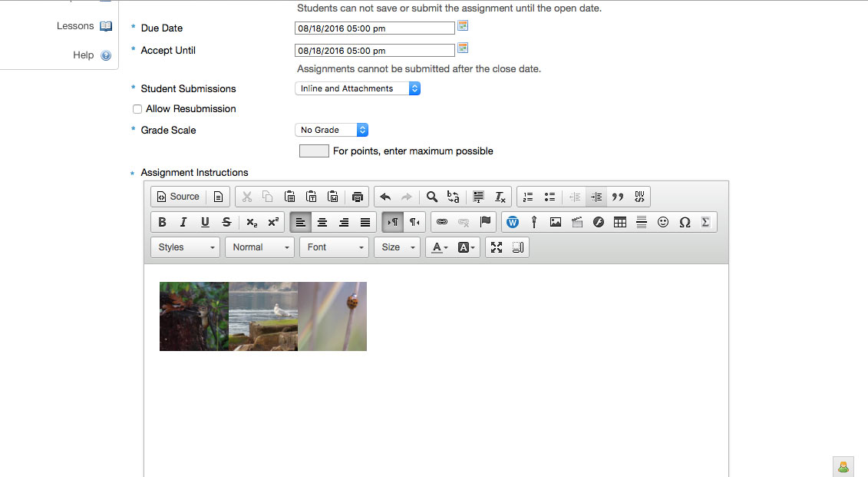Click the Redo arrow icon

point(406,197)
